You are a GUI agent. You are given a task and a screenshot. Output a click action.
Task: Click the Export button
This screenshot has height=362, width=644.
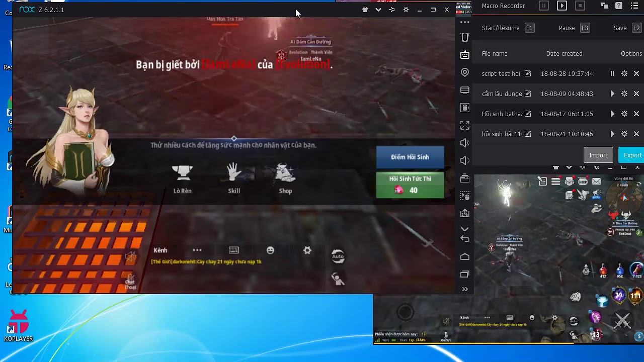pos(632,155)
